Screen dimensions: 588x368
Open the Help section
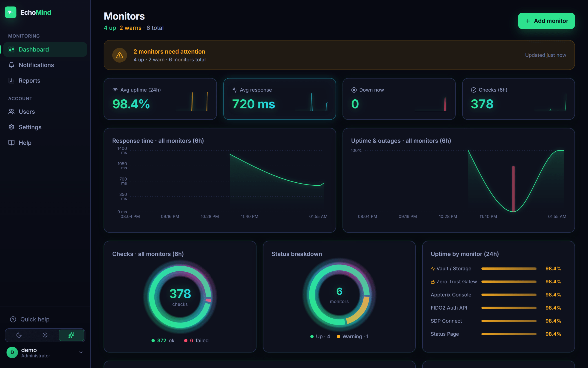45,143
